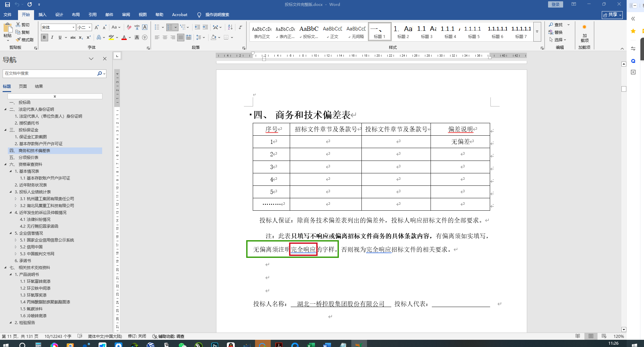Click the Windows Start button
Screen dimensions: 644x347
pos(6,344)
